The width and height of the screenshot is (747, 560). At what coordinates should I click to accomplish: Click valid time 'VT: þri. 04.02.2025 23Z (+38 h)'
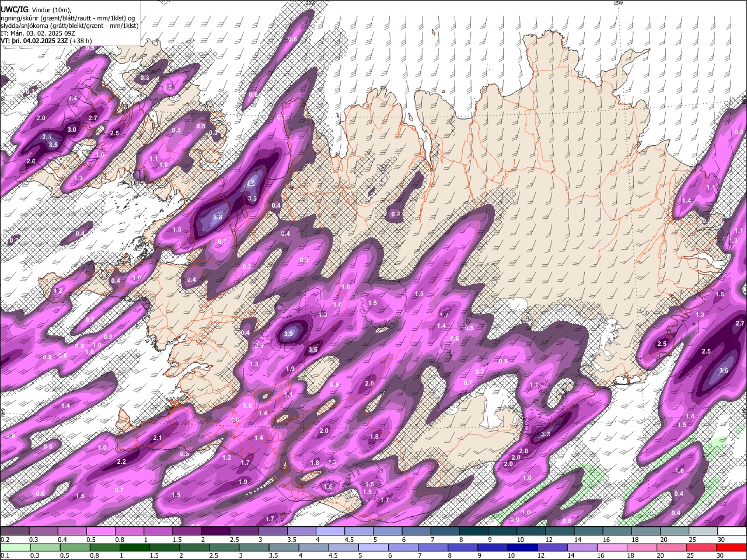coord(46,41)
